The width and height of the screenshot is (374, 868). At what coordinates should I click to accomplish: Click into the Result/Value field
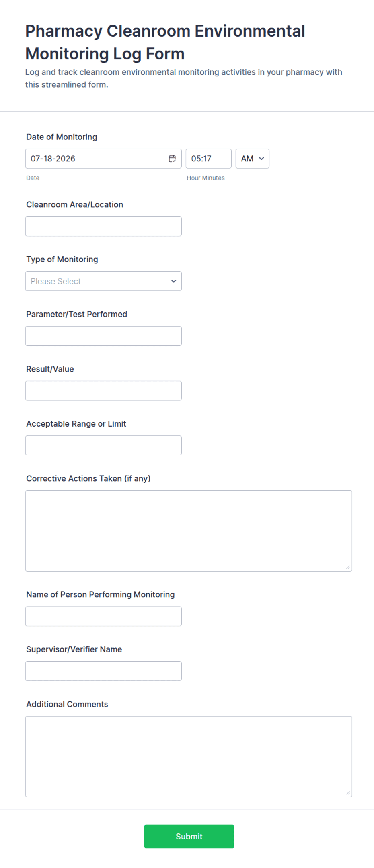click(103, 391)
